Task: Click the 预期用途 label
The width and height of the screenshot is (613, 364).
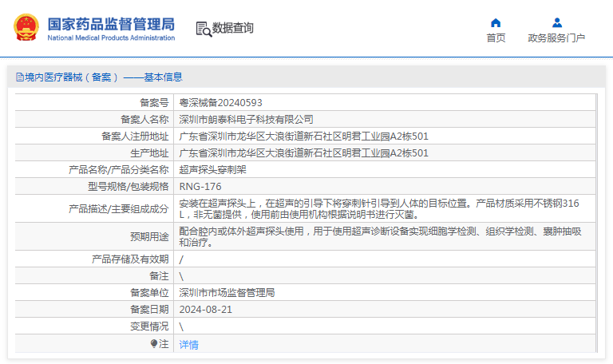Action: pos(149,236)
